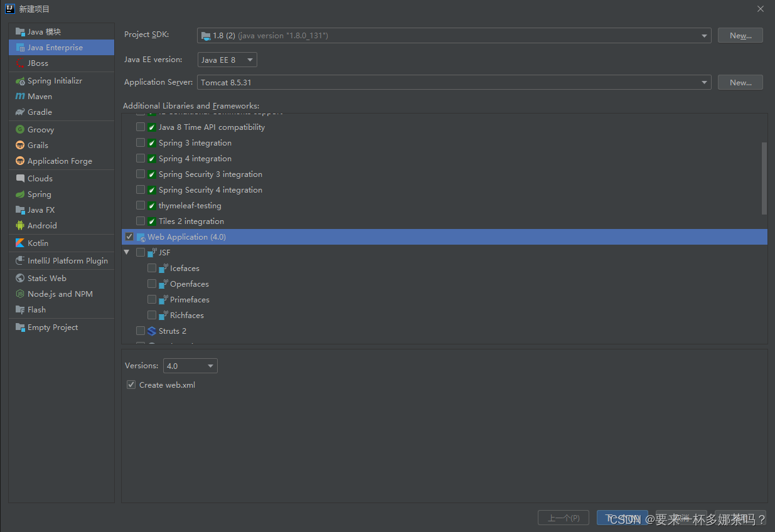The image size is (775, 532).
Task: Check the JSF framework checkbox
Action: point(141,252)
